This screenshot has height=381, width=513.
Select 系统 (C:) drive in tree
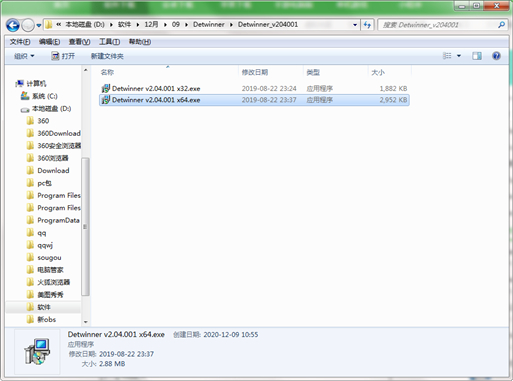[x=45, y=96]
